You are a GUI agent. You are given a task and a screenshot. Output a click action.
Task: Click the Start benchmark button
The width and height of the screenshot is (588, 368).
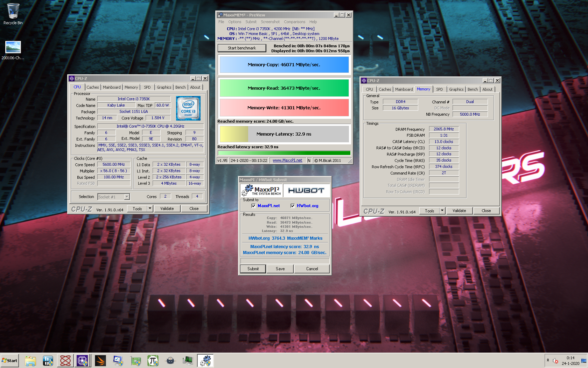click(242, 48)
